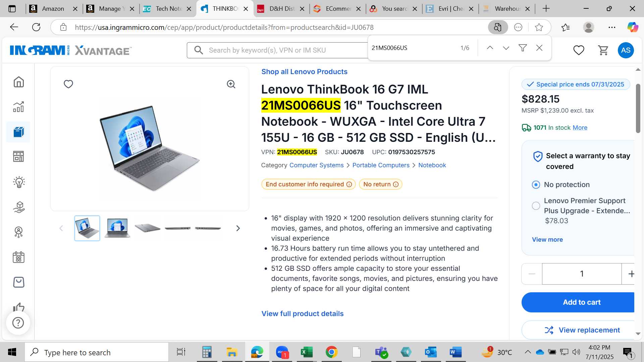The height and width of the screenshot is (362, 644).
Task: Click the help question mark icon
Action: [x=18, y=323]
